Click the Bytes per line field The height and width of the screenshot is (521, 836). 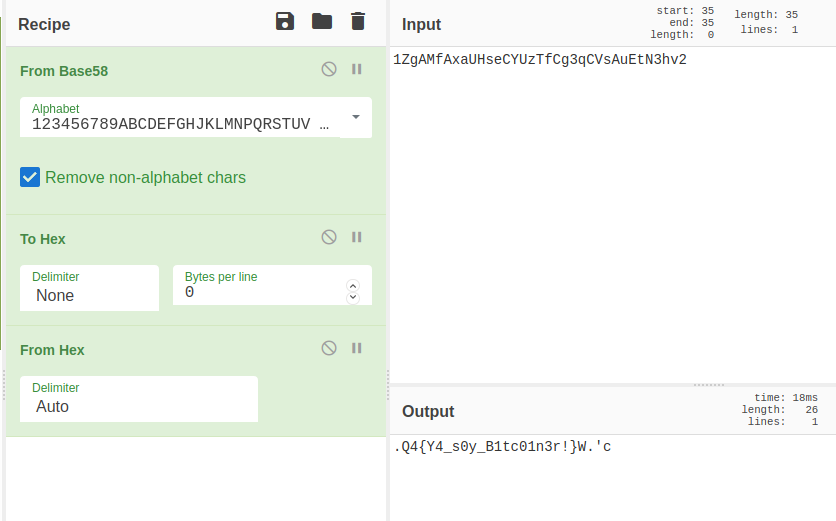(x=262, y=293)
